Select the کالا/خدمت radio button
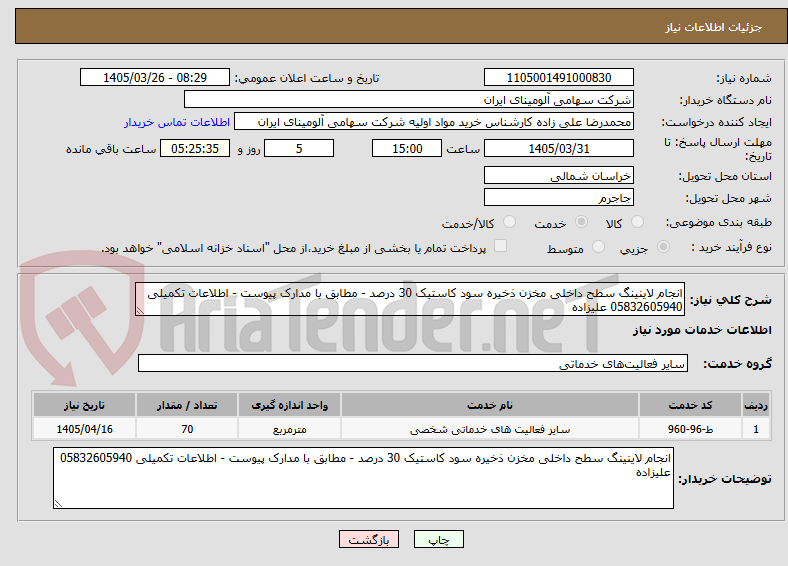Image resolution: width=788 pixels, height=566 pixels. (x=509, y=222)
